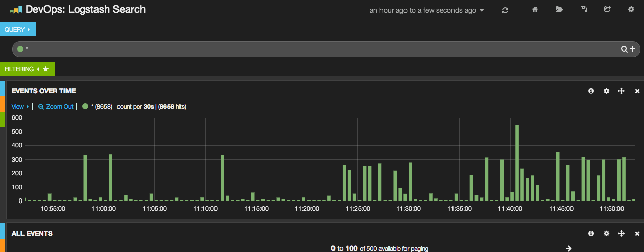Image resolution: width=644 pixels, height=252 pixels.
Task: Click the tallest bar near 11:40:00
Action: (517, 163)
